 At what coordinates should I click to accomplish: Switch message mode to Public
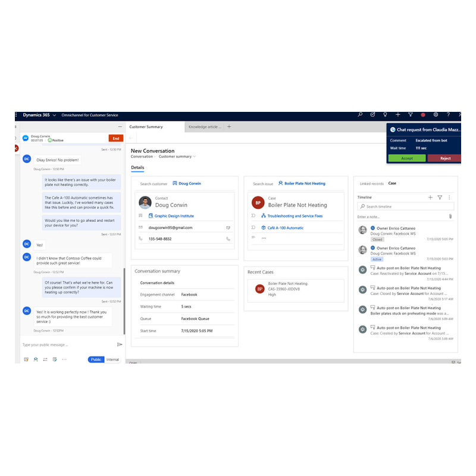(x=96, y=359)
